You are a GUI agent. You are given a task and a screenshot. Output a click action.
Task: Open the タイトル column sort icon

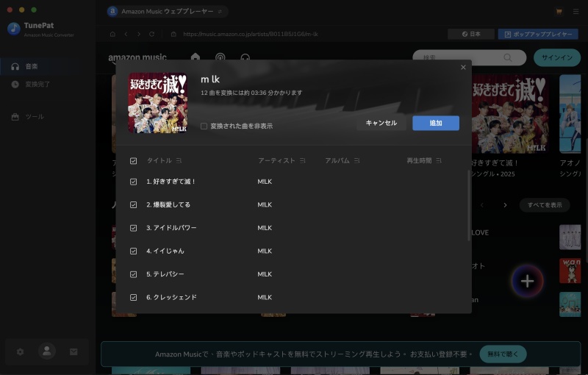(179, 160)
